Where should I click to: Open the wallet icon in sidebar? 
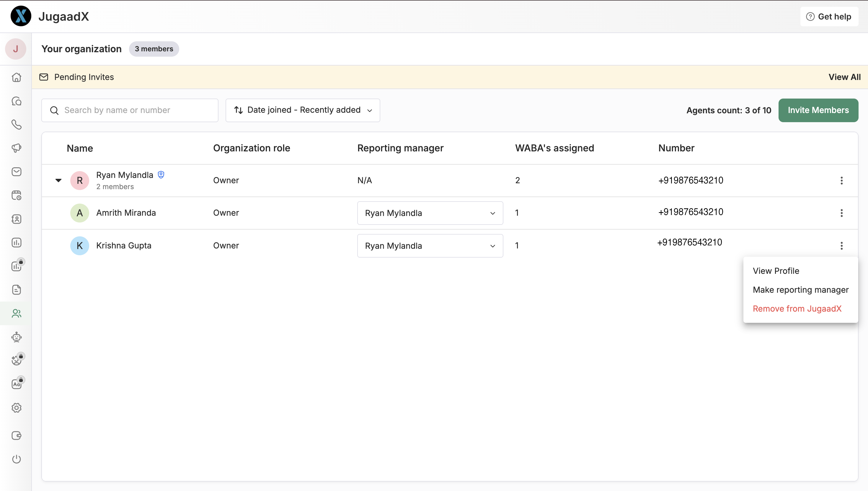click(x=16, y=435)
